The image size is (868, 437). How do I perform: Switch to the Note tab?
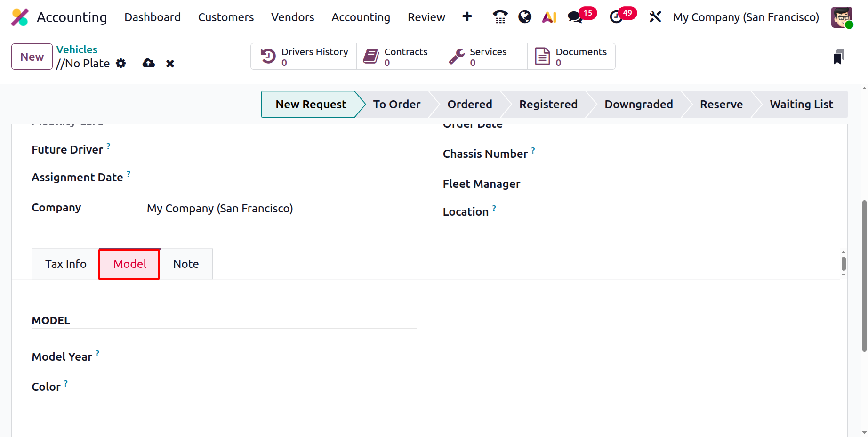click(186, 264)
